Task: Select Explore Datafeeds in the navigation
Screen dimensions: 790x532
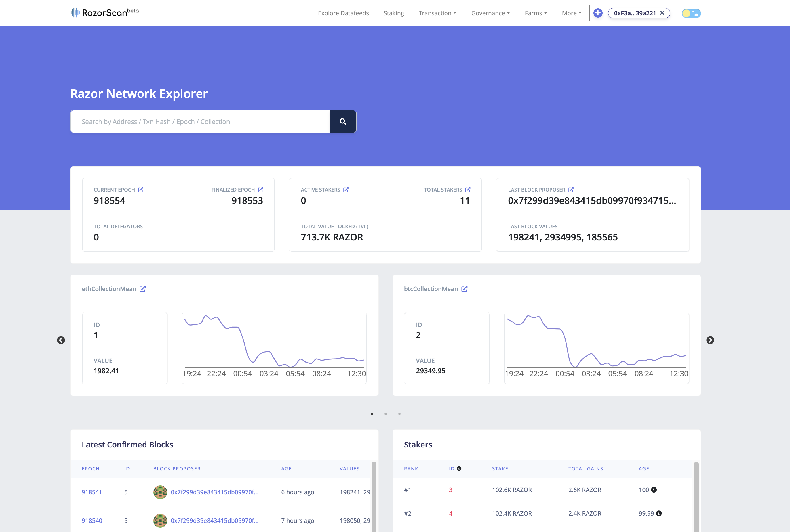Action: click(x=343, y=13)
